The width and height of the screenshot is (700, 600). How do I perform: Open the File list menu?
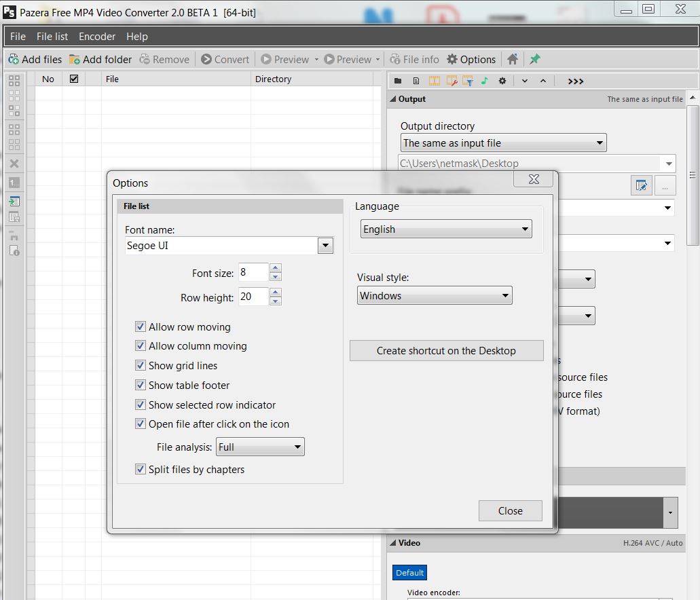(52, 37)
